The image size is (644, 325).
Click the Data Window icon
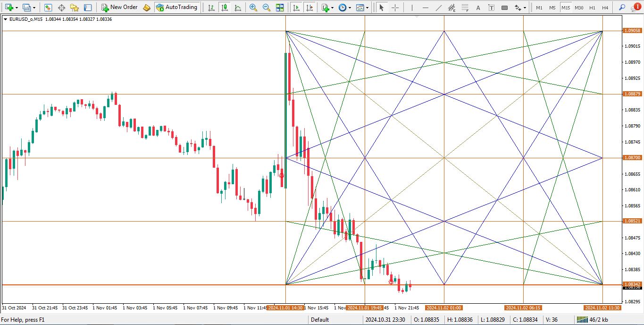61,7
